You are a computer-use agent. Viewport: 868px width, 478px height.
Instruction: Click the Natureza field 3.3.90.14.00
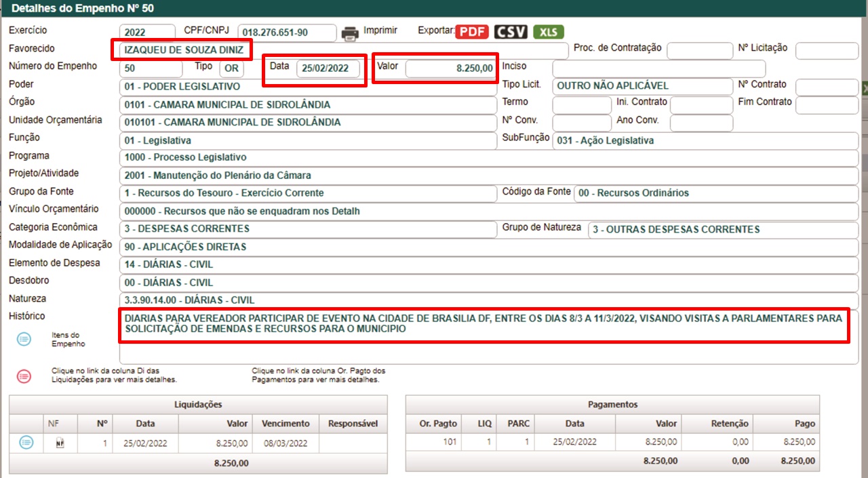488,300
